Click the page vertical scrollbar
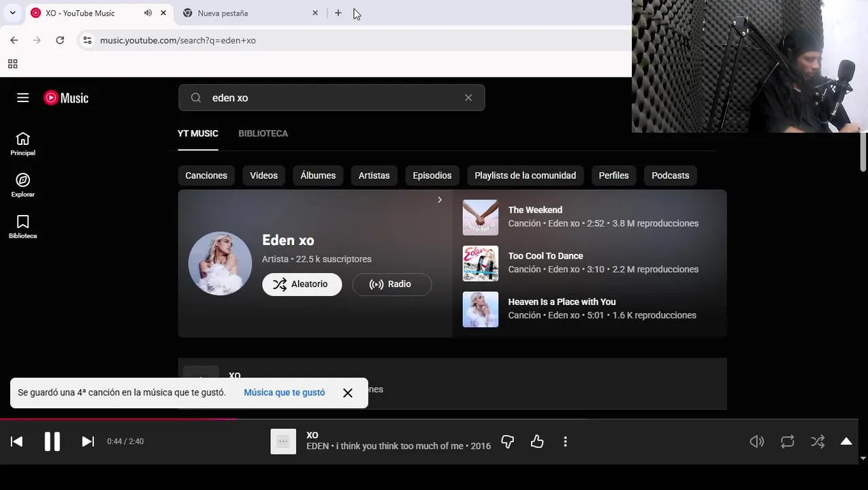This screenshot has width=868, height=490. pos(863,152)
